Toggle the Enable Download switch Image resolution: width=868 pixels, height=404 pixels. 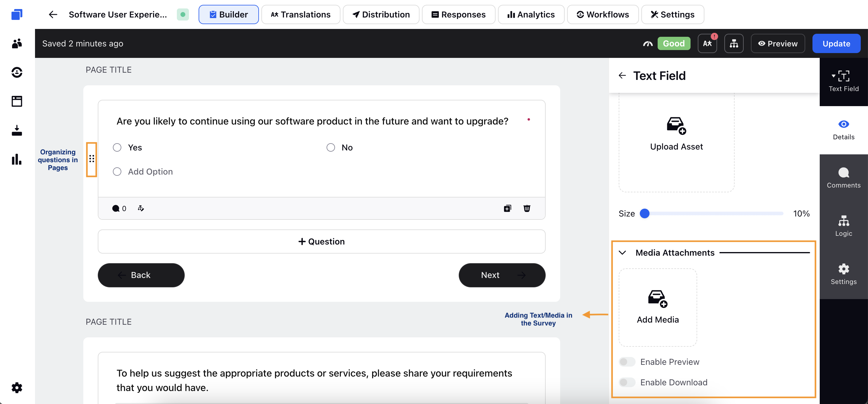[627, 383]
